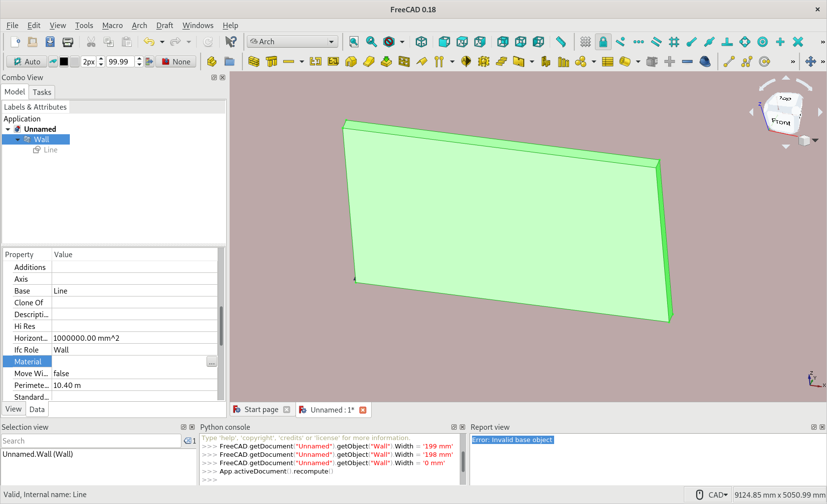
Task: Open the Material editor via the ellipsis button
Action: click(x=211, y=361)
